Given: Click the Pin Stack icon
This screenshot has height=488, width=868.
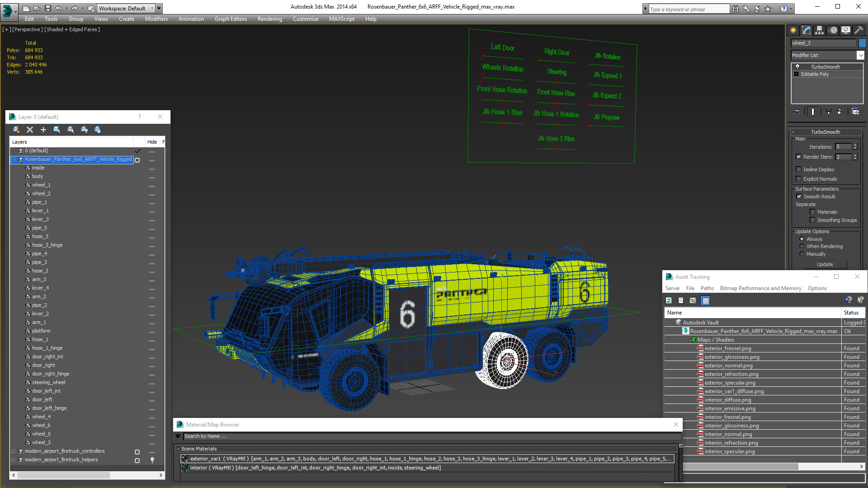Looking at the screenshot, I should (797, 111).
